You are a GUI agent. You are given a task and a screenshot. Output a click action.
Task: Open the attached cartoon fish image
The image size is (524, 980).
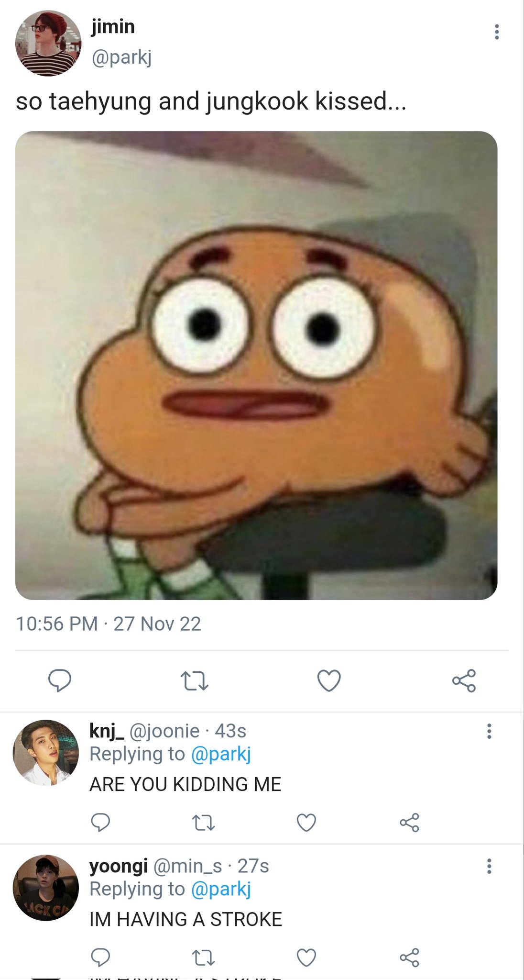(256, 365)
